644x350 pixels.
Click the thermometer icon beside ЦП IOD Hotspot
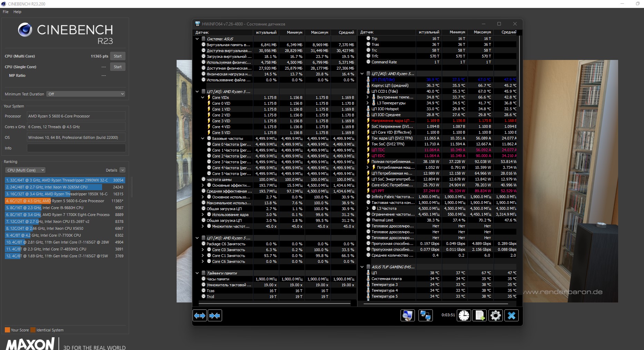(x=368, y=109)
